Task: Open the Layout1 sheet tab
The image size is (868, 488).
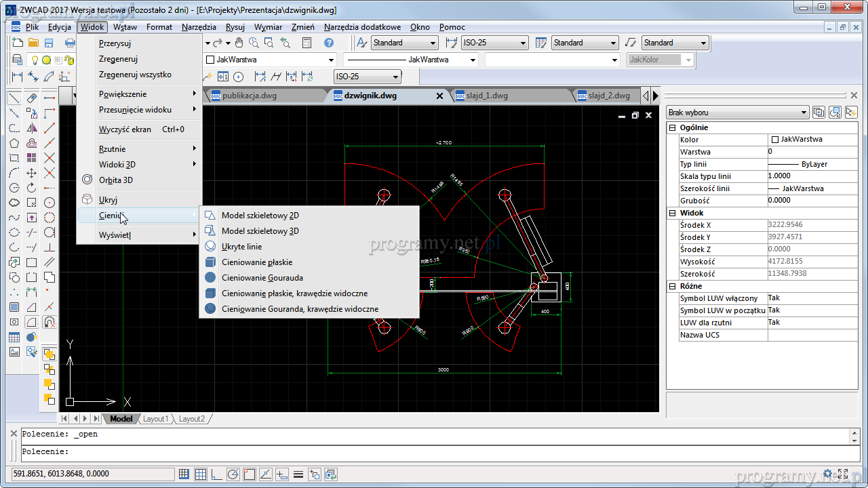Action: click(155, 419)
